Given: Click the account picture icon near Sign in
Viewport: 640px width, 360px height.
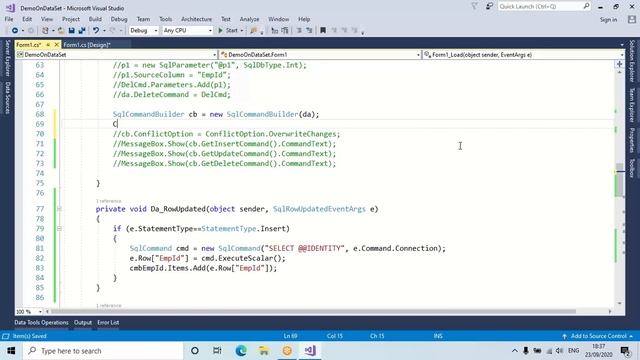Looking at the screenshot, I should 632,19.
